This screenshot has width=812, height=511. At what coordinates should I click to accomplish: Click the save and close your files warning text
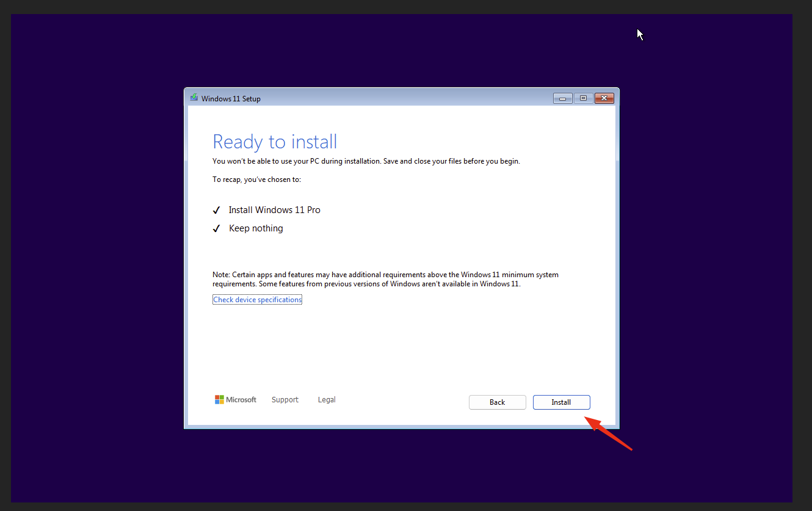click(x=366, y=161)
